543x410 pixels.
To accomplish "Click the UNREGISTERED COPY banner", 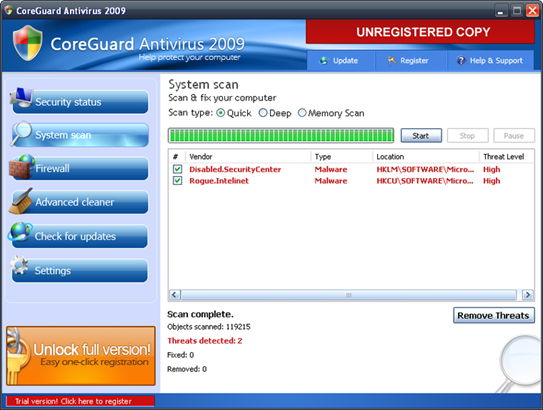I will pyautogui.click(x=420, y=32).
